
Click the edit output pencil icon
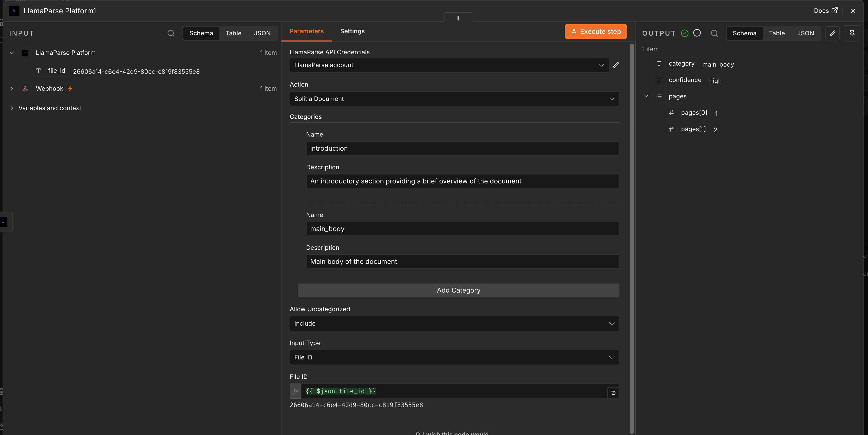point(832,33)
